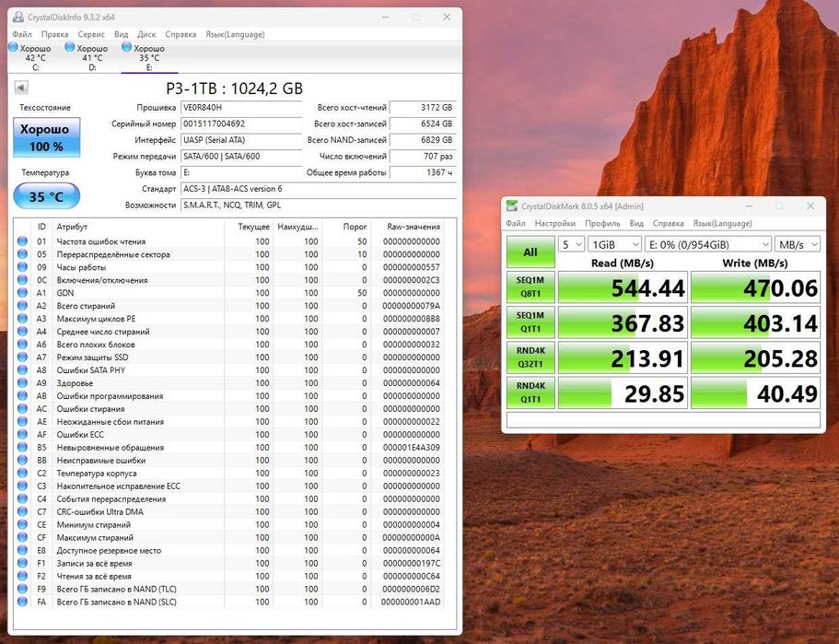This screenshot has height=644, width=839.
Task: Click status orb for attribute 05 row
Action: tap(22, 254)
